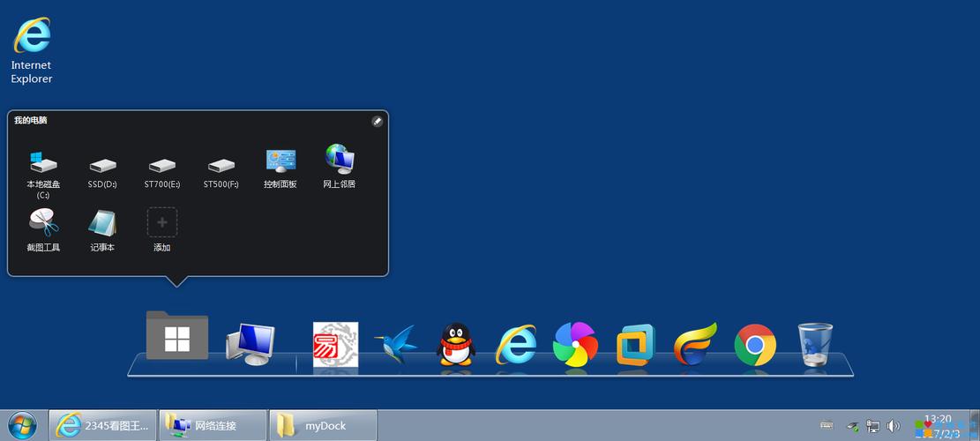
Task: Launch Internet Explorer from the dock
Action: 516,344
